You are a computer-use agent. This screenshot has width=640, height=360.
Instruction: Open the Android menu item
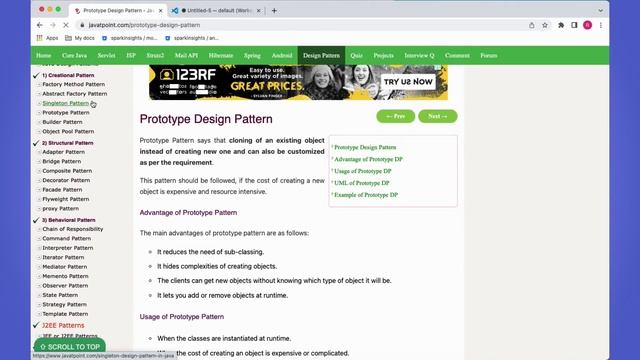(x=282, y=56)
